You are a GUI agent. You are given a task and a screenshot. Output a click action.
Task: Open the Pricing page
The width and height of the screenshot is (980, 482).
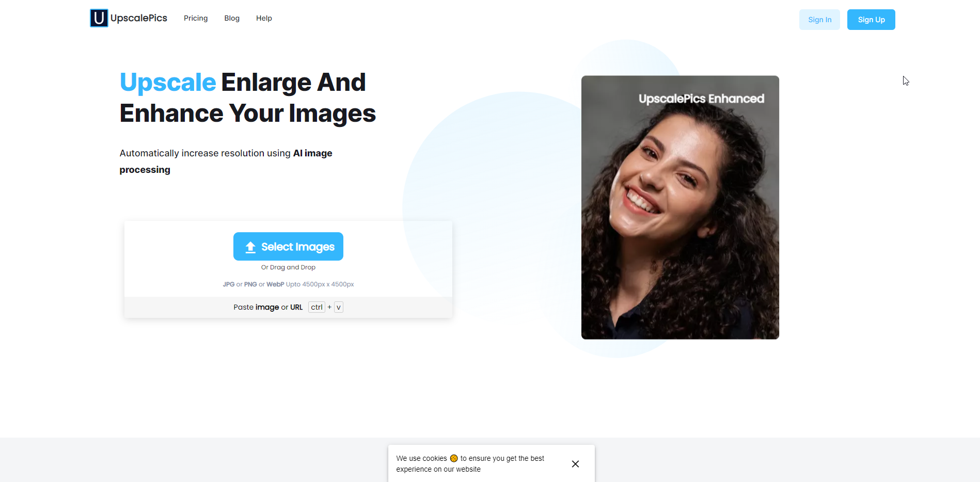click(x=196, y=18)
